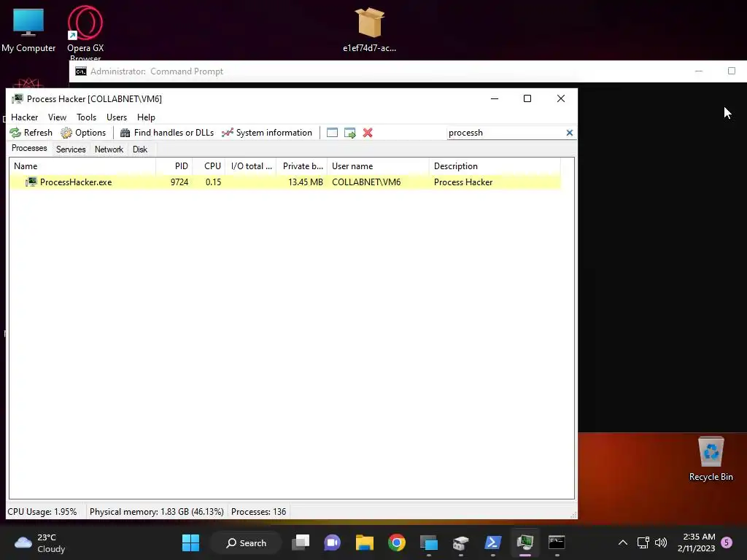Screen dimensions: 747x560
Task: Open Options in Process Hacker toolbar
Action: 83,133
